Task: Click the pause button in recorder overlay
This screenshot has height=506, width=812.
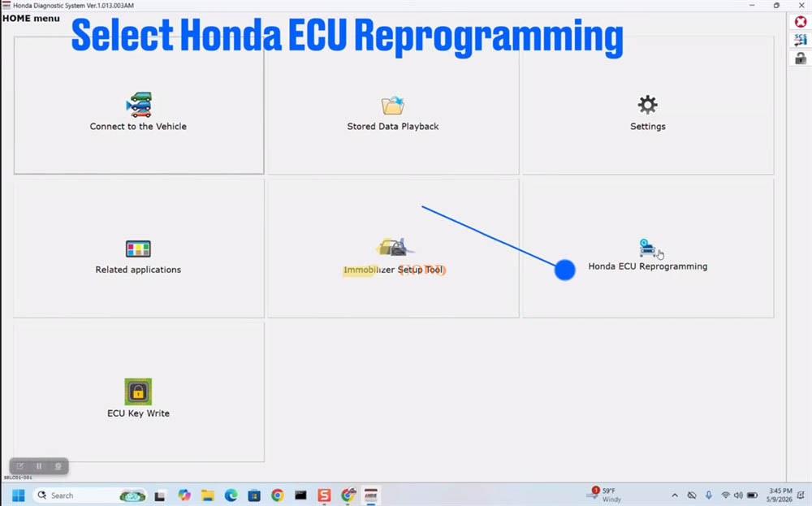Action: pyautogui.click(x=39, y=466)
